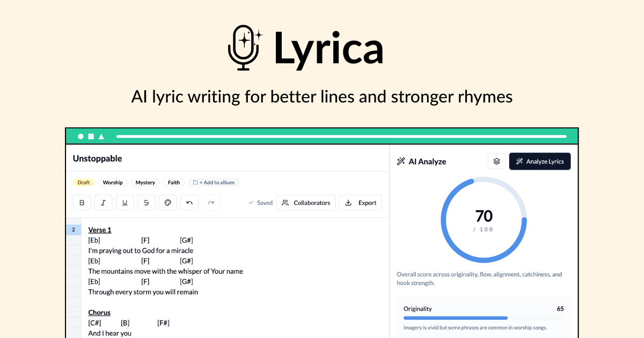This screenshot has width=644, height=338.
Task: Select the Mystery tag
Action: pos(145,182)
